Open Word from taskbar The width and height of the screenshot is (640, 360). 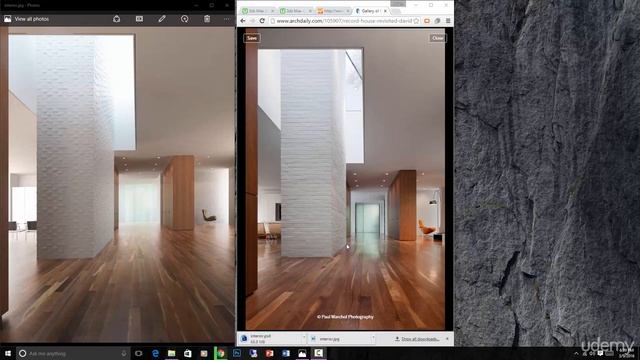(286, 353)
